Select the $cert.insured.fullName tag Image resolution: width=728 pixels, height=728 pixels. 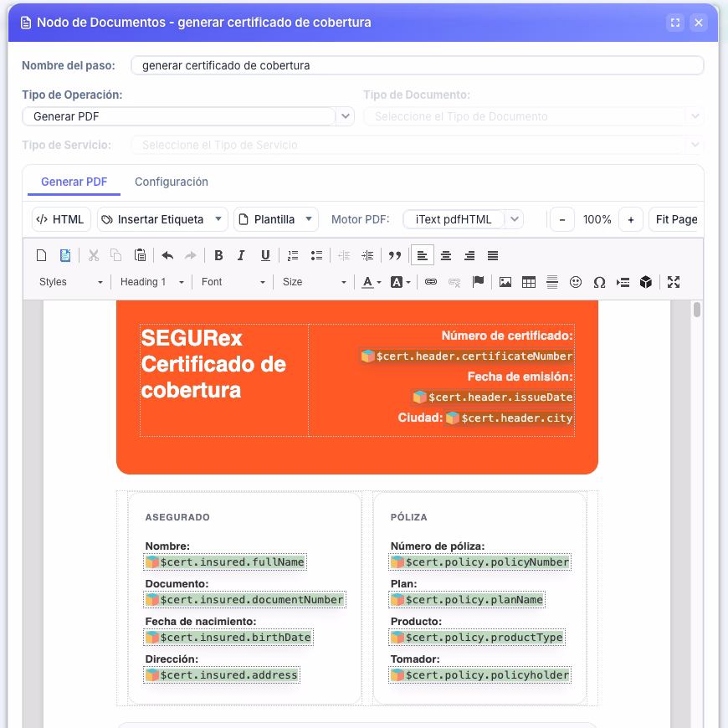click(x=225, y=562)
